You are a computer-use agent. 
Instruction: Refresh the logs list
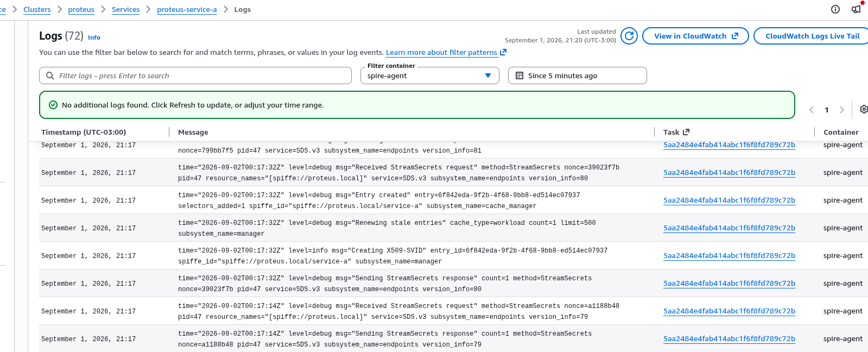click(x=629, y=36)
